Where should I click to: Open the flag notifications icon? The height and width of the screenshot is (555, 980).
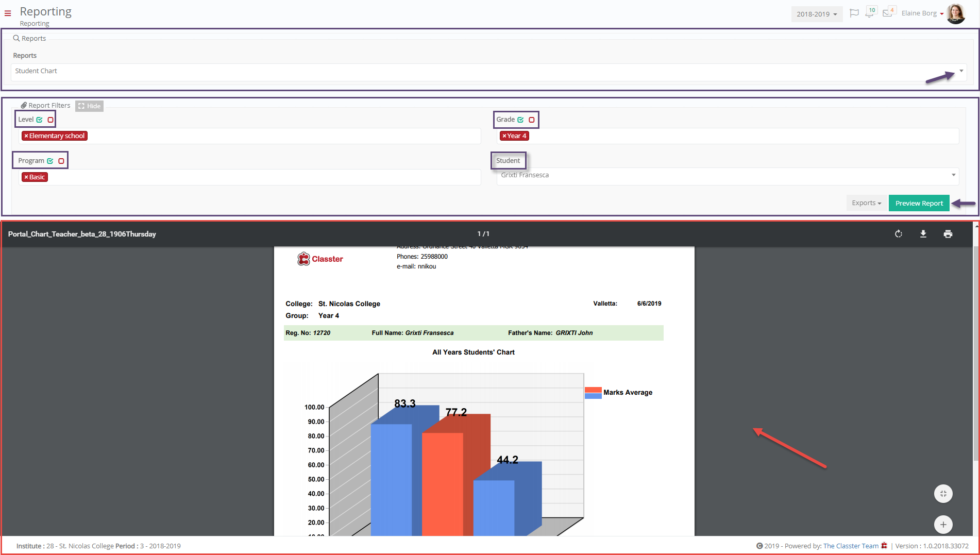854,13
